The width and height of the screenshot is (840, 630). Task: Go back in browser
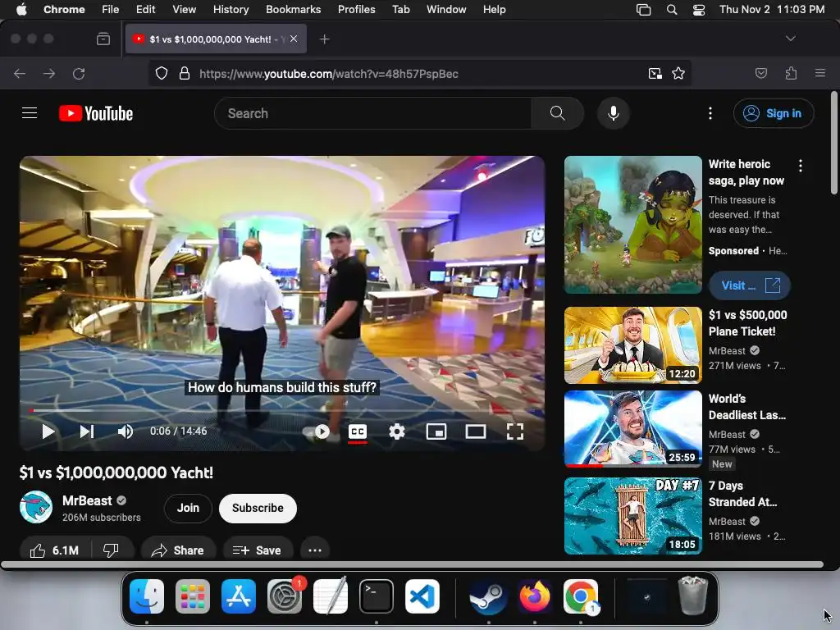tap(20, 73)
